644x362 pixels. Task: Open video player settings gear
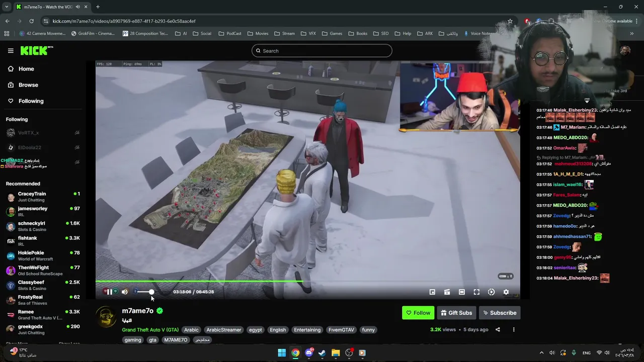pyautogui.click(x=506, y=292)
